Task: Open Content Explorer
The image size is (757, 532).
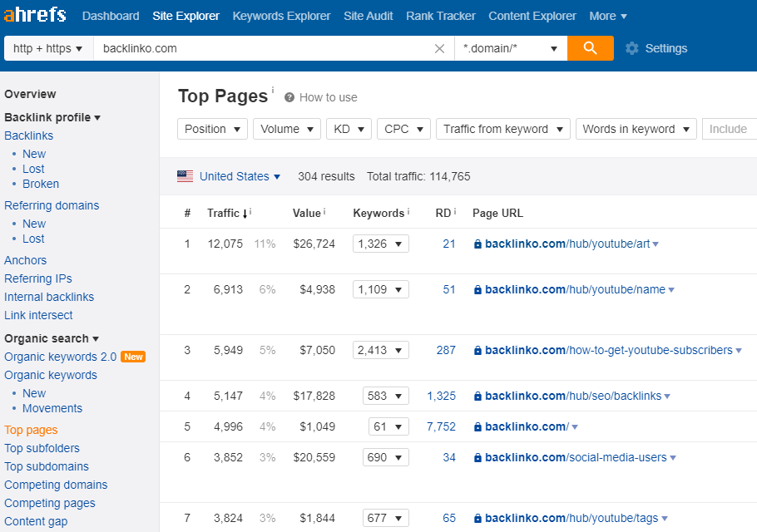Action: click(532, 16)
